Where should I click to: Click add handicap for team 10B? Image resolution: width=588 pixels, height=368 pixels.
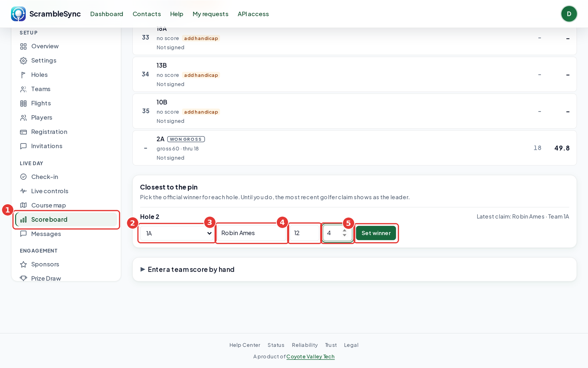[201, 112]
